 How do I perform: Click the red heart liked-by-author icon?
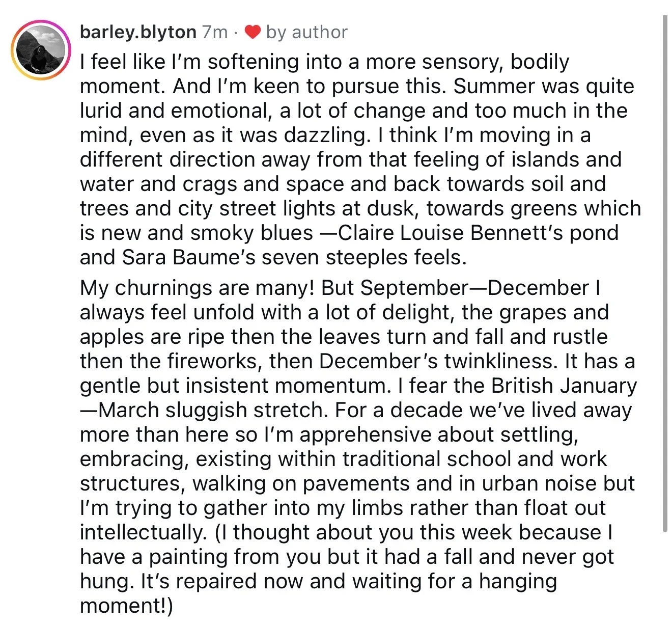click(x=253, y=32)
